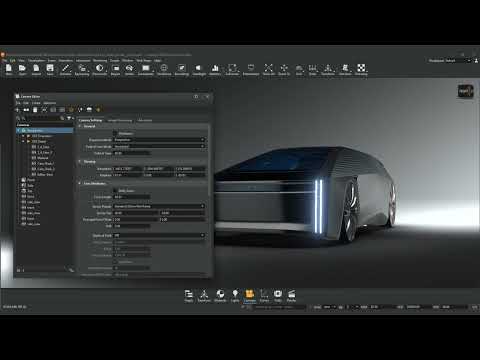Click the filter funnel icon above camera tree
480x360 pixels.
click(x=69, y=118)
